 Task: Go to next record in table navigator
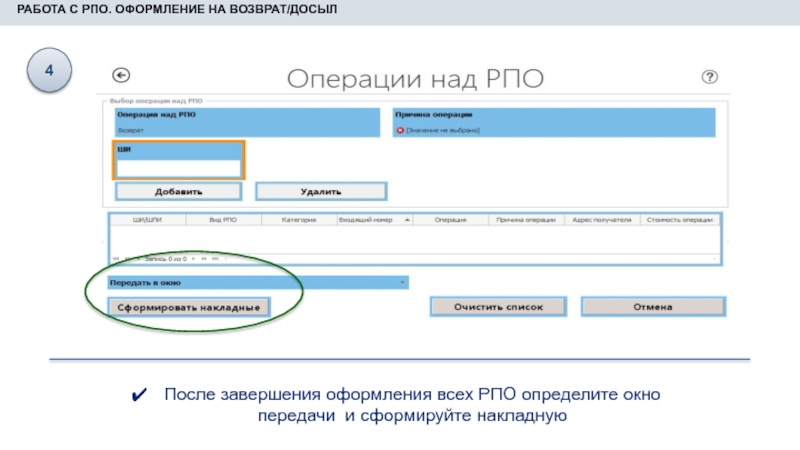(193, 259)
